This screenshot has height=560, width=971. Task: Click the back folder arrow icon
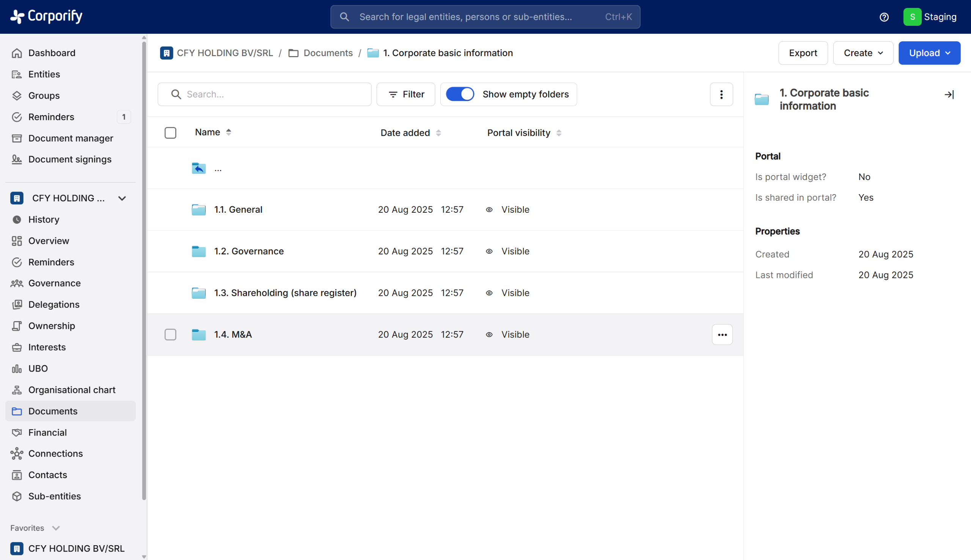[x=198, y=168]
